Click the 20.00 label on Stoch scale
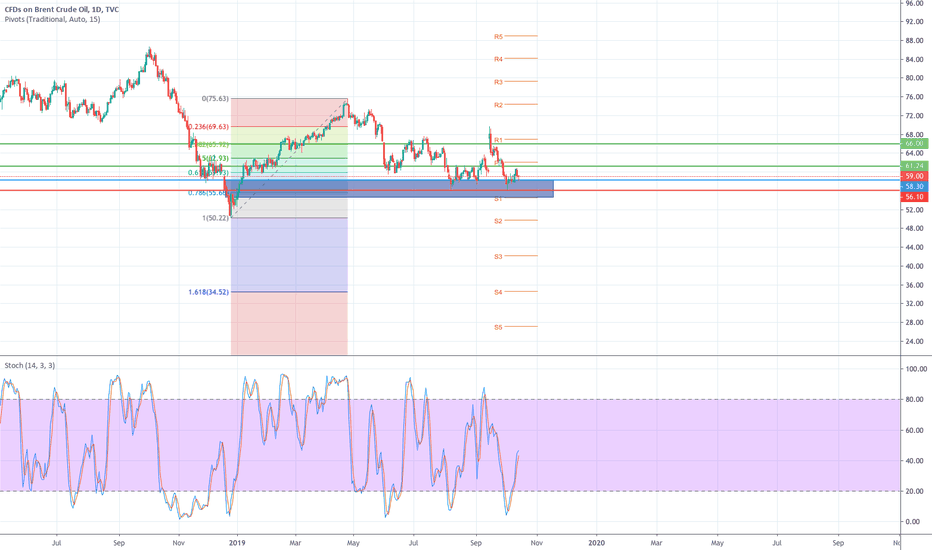The image size is (932, 550). [x=914, y=492]
